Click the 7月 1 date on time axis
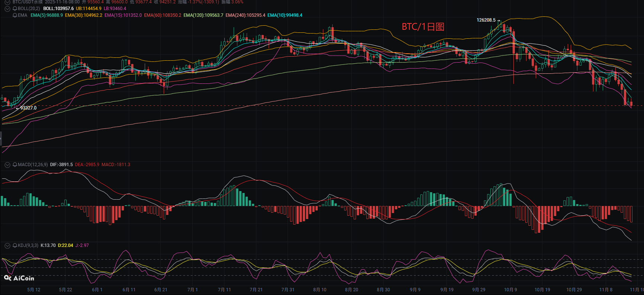The width and height of the screenshot is (644, 295). (x=192, y=290)
